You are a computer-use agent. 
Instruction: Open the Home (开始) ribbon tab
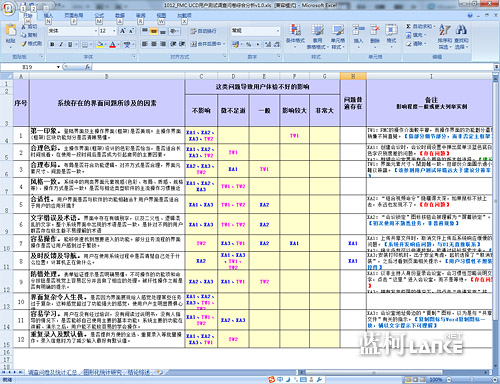[x=28, y=16]
